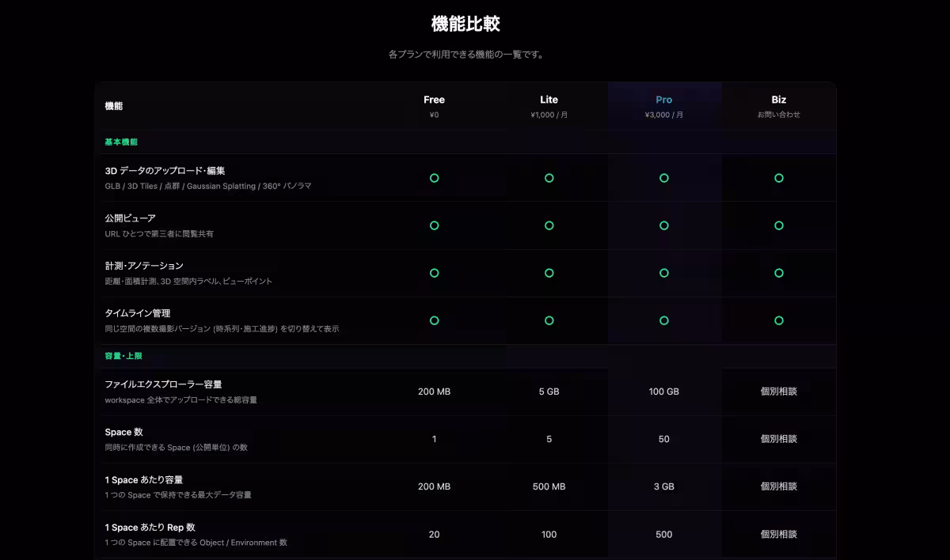Click the Pro value 500 in Rep 数 row
950x560 pixels.
pyautogui.click(x=663, y=534)
